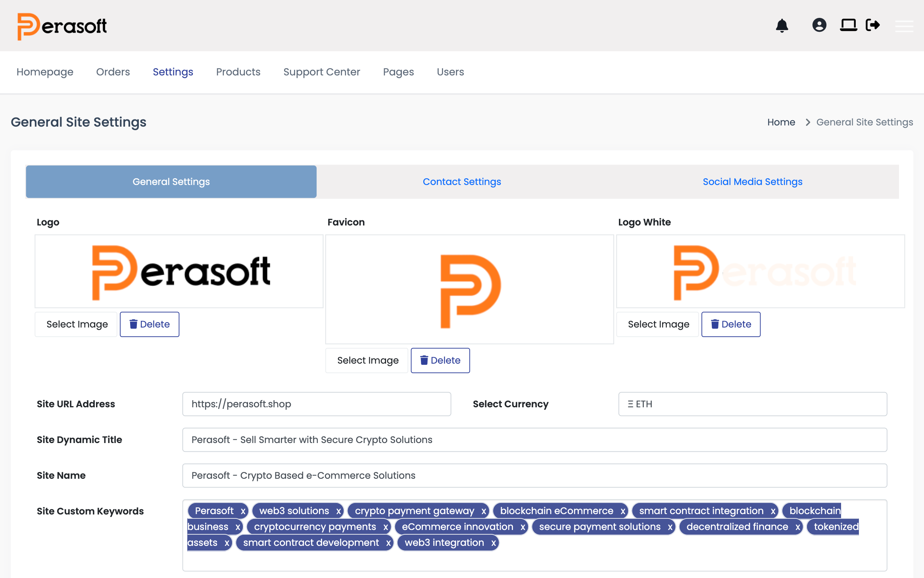
Task: Remove 'blockchain business' keyword tag
Action: pyautogui.click(x=238, y=527)
